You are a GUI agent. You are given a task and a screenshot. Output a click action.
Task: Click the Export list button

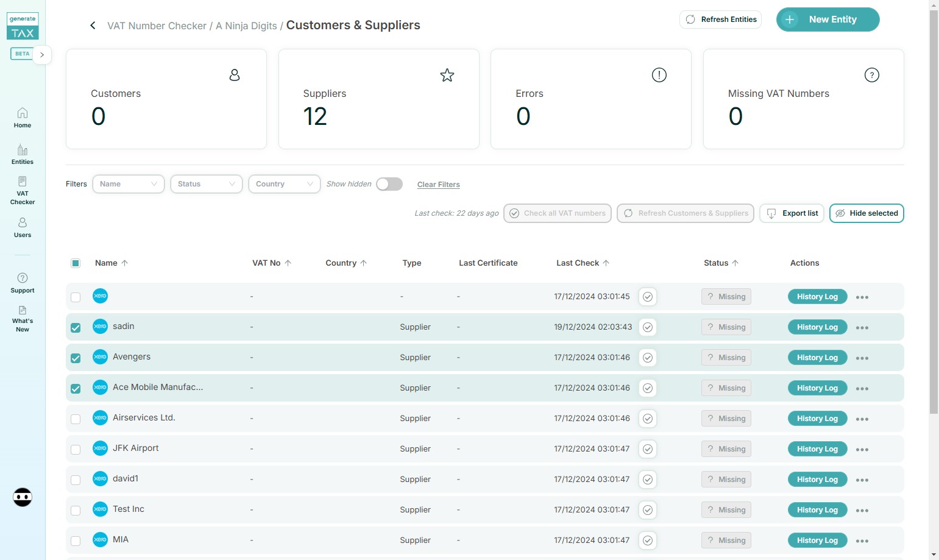point(792,213)
